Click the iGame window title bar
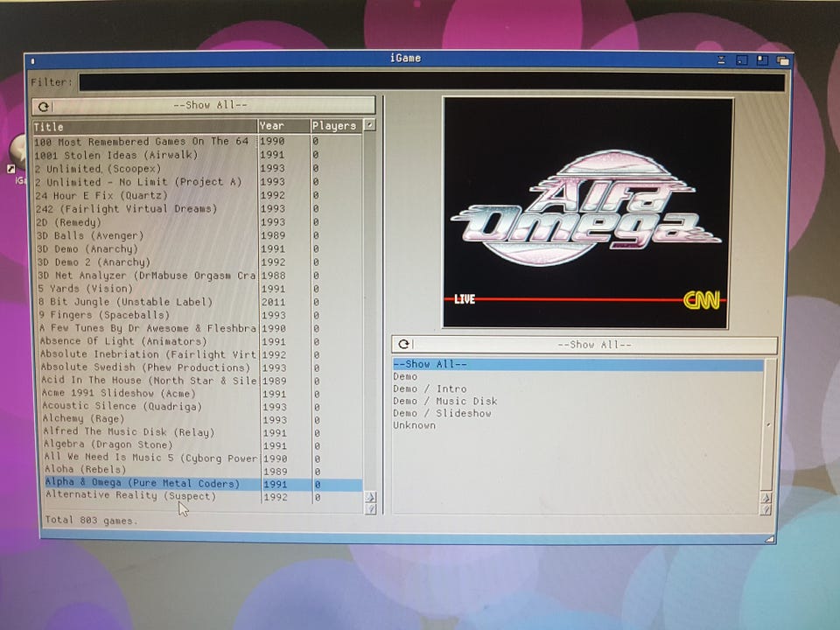Image resolution: width=840 pixels, height=630 pixels. pyautogui.click(x=405, y=59)
